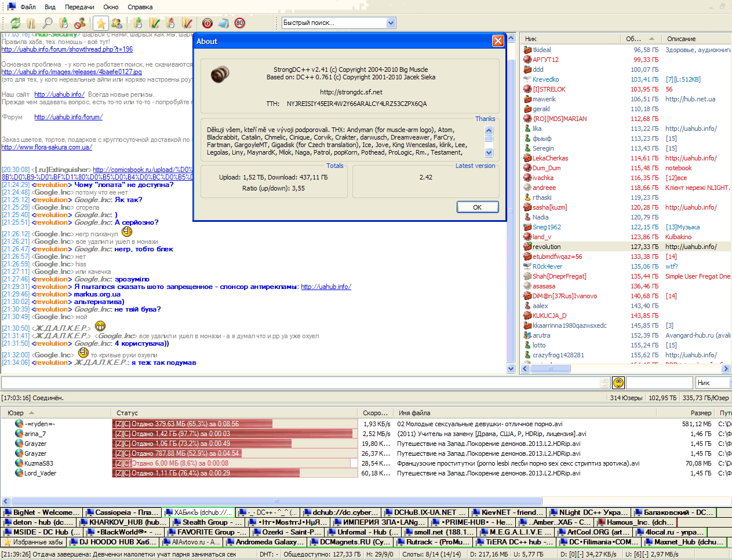Click the green Reconnect arrows toolbar icon

coord(16,23)
